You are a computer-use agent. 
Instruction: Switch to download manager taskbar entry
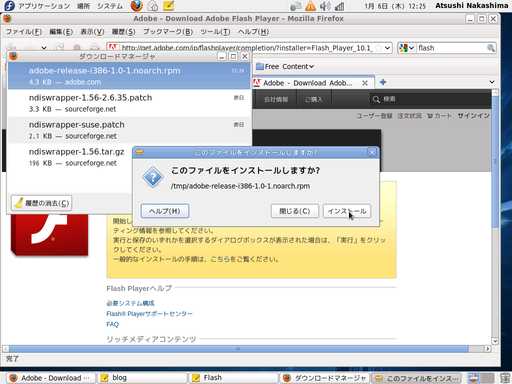tap(324, 378)
